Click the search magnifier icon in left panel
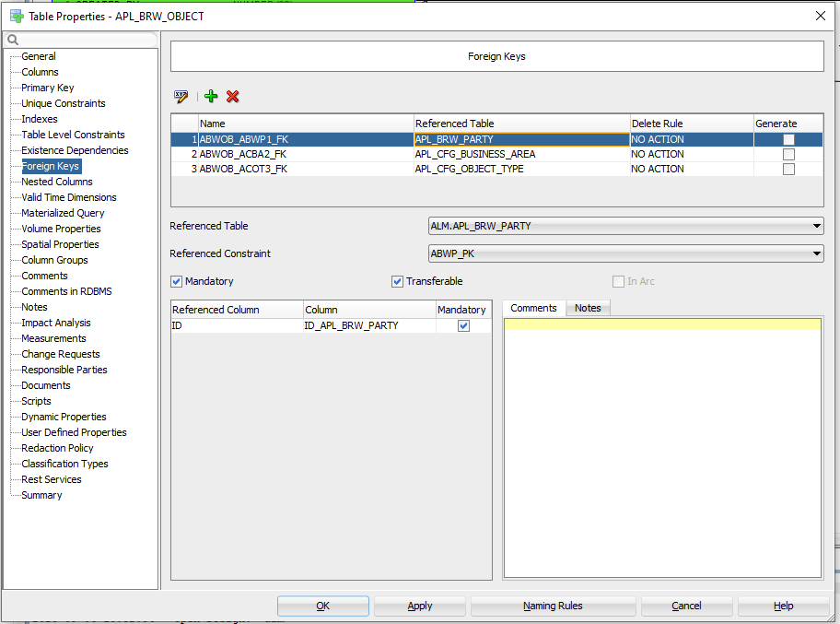 [x=14, y=40]
